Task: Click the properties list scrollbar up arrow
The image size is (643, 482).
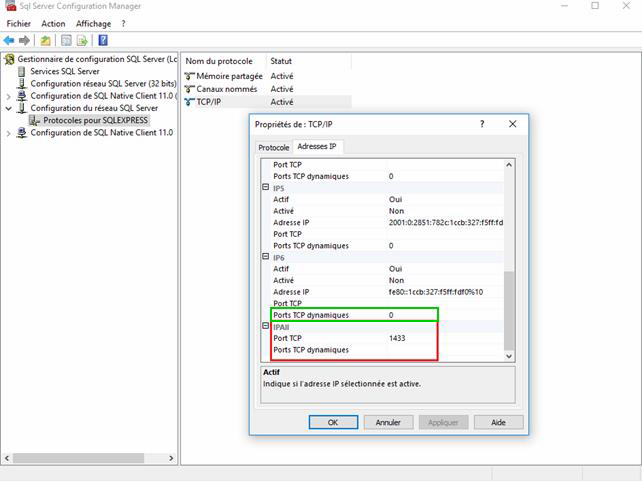Action: [x=509, y=164]
